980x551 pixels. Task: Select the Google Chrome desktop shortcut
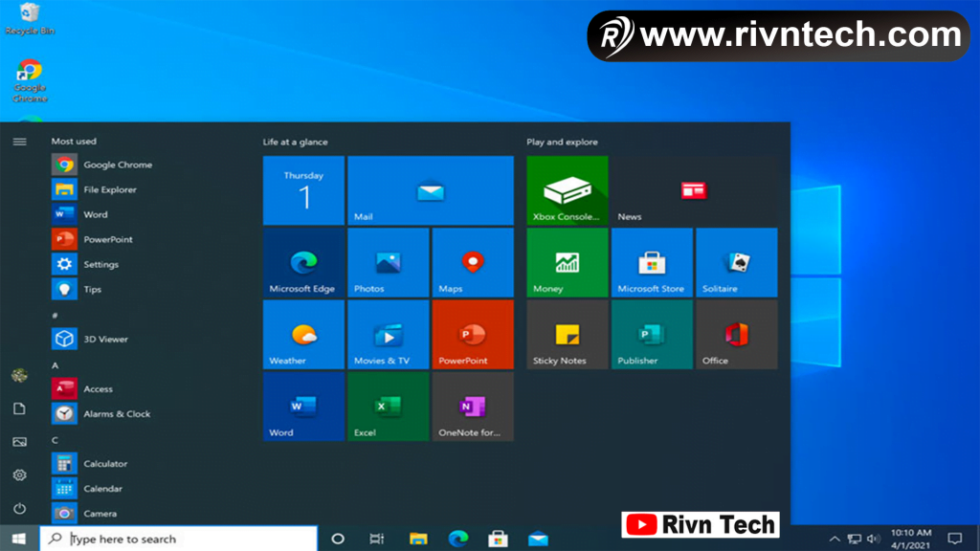[30, 81]
